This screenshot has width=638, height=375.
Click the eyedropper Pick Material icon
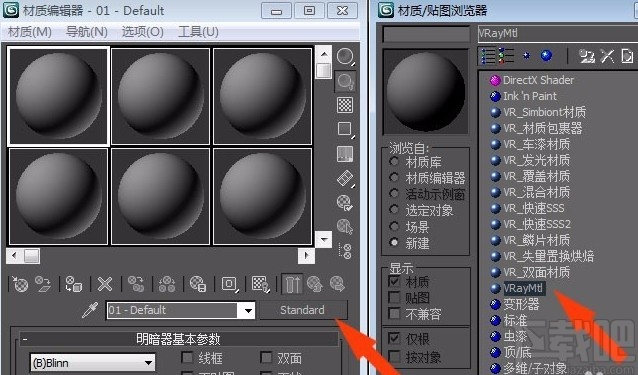(90, 310)
